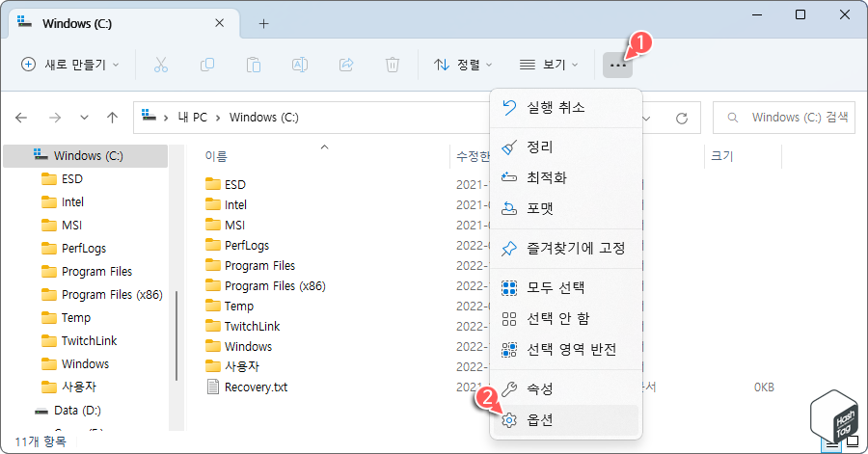Go back with the left arrow
Image resolution: width=868 pixels, height=454 pixels.
click(21, 118)
